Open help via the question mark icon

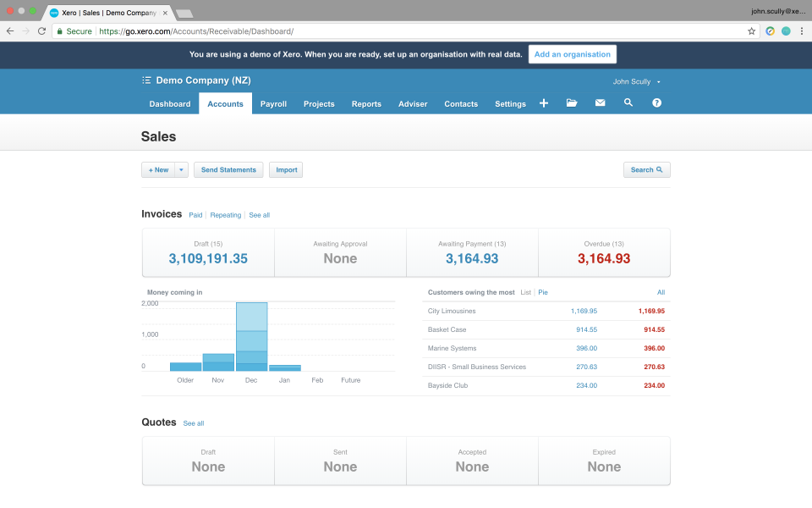(x=656, y=102)
